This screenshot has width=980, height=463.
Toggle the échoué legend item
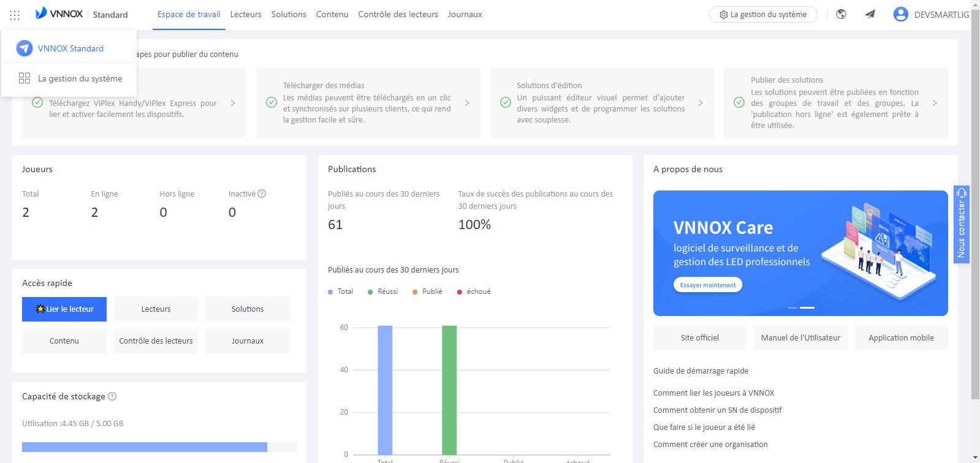point(474,292)
